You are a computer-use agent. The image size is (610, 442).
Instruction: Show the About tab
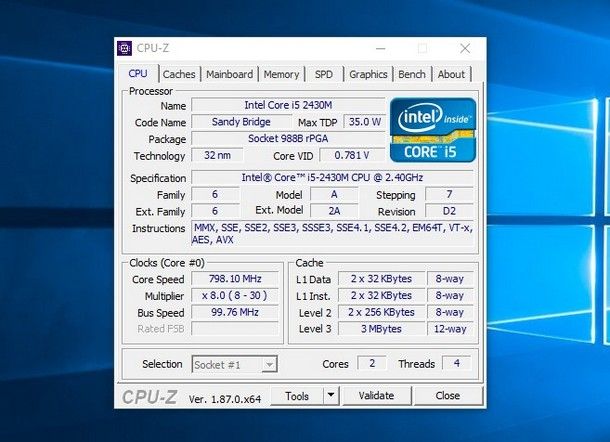(451, 74)
